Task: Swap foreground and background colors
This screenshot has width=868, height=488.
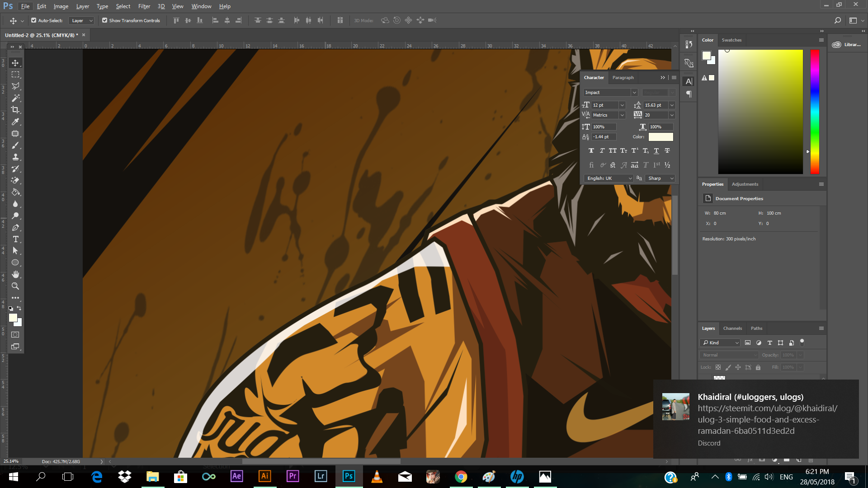Action: [x=19, y=308]
